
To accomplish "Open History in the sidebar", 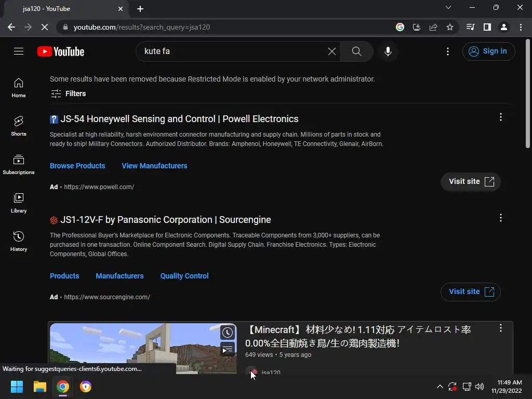I will click(x=19, y=241).
